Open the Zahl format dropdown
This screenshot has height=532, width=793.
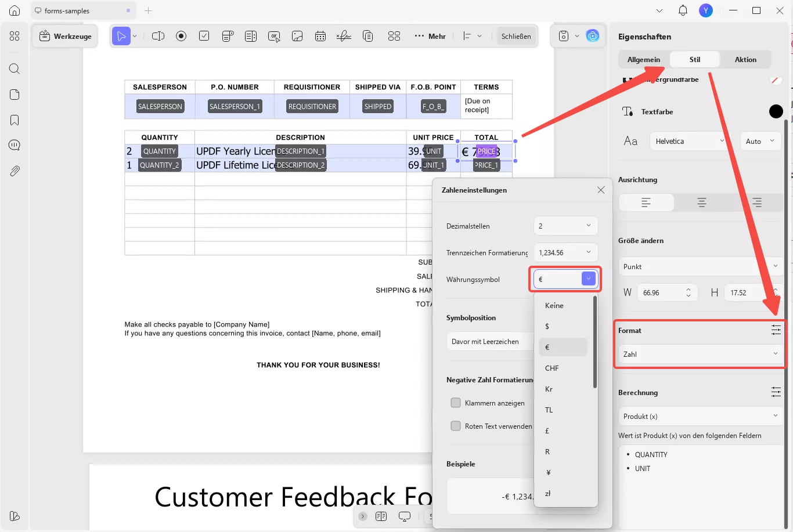(701, 354)
